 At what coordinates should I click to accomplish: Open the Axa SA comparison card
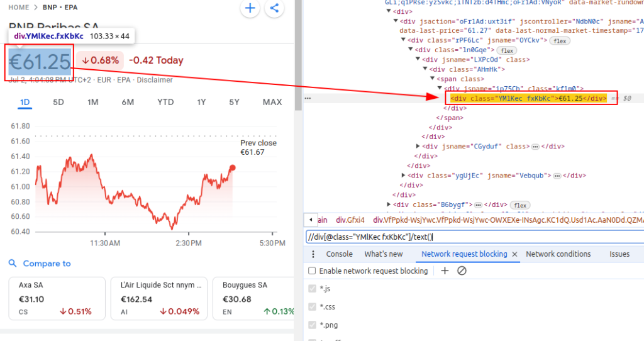[x=57, y=298]
